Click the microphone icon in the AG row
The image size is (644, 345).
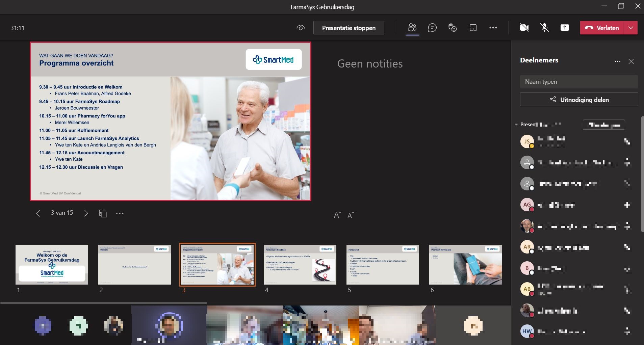pyautogui.click(x=627, y=205)
